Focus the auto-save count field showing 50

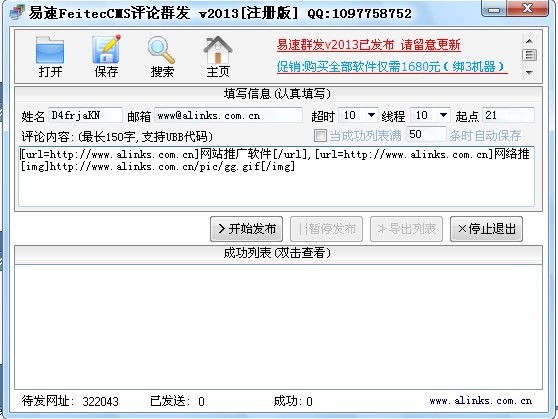[x=426, y=135]
